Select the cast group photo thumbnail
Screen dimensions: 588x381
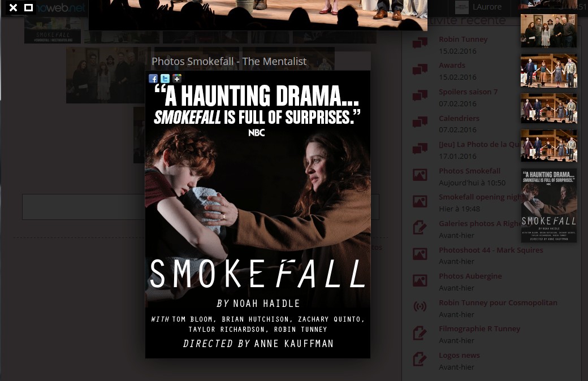click(x=549, y=31)
